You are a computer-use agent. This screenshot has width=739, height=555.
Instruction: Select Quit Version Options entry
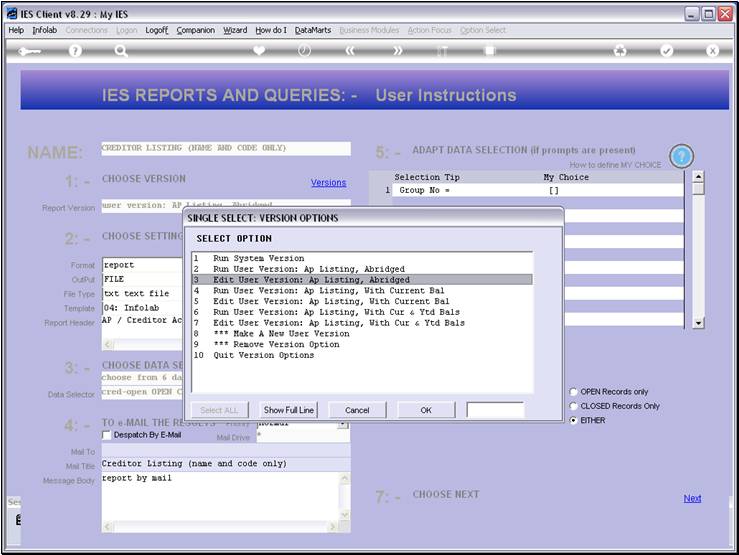tap(362, 355)
